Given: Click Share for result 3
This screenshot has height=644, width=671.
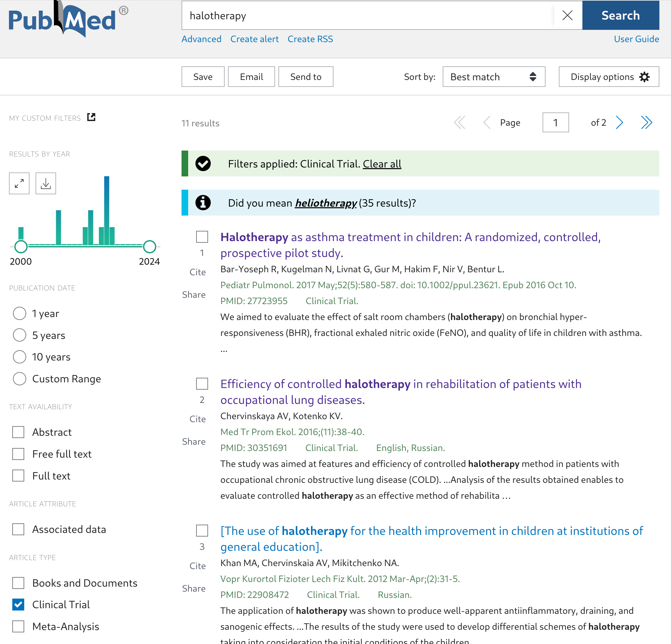Looking at the screenshot, I should 194,589.
